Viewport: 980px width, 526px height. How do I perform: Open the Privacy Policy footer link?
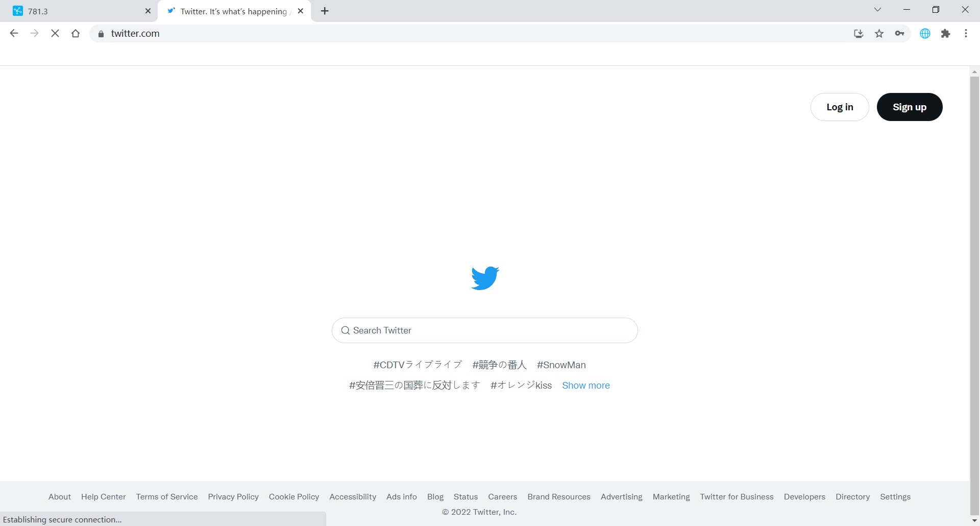[x=233, y=497]
